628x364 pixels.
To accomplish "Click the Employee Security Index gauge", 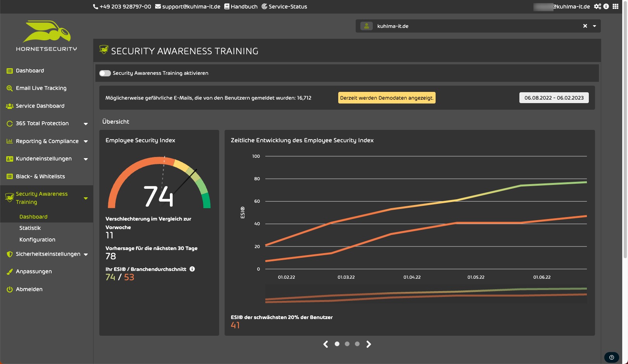I will pos(159,182).
